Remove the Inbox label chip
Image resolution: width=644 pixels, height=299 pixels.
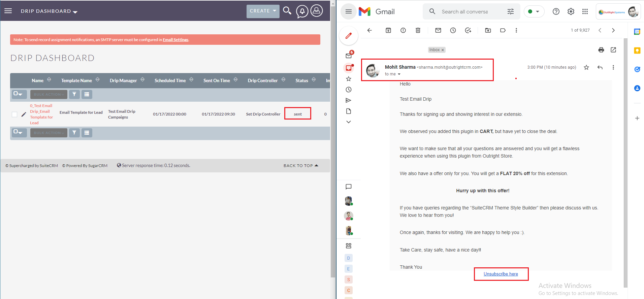pyautogui.click(x=443, y=50)
